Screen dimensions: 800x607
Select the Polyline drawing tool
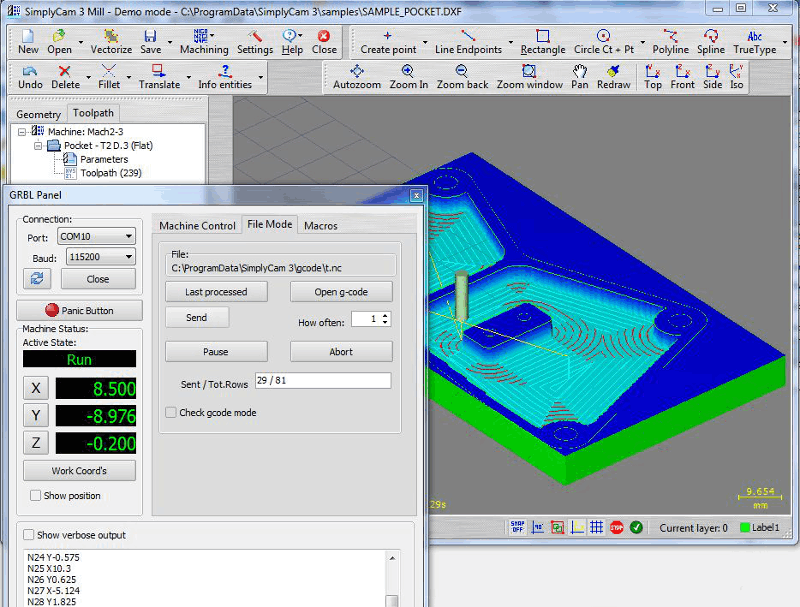point(670,42)
